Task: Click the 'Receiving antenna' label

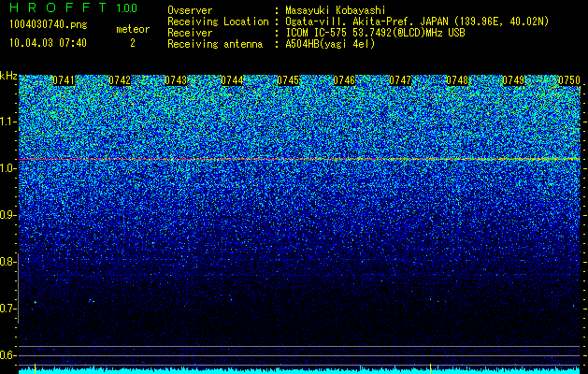Action: (215, 44)
